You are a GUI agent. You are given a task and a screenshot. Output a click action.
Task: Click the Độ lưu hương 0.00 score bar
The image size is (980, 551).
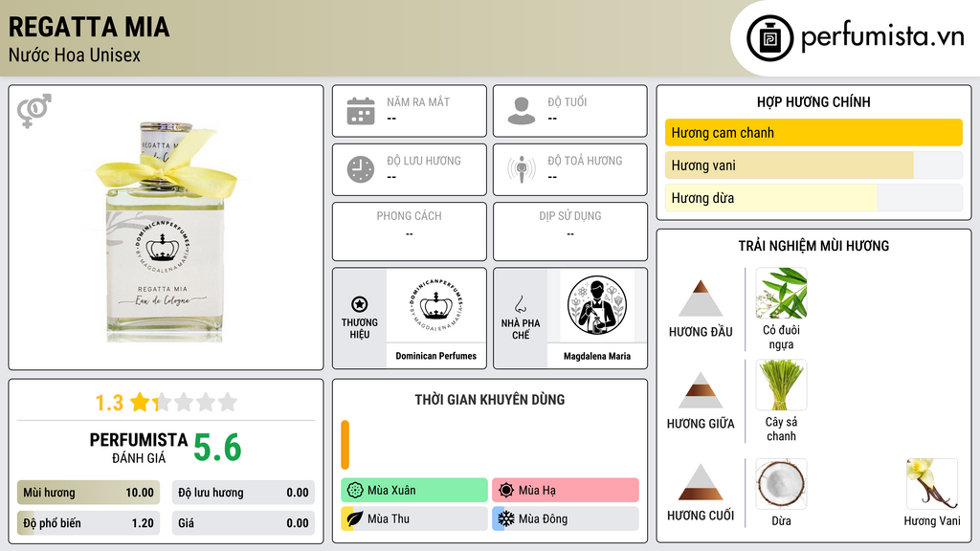point(243,493)
